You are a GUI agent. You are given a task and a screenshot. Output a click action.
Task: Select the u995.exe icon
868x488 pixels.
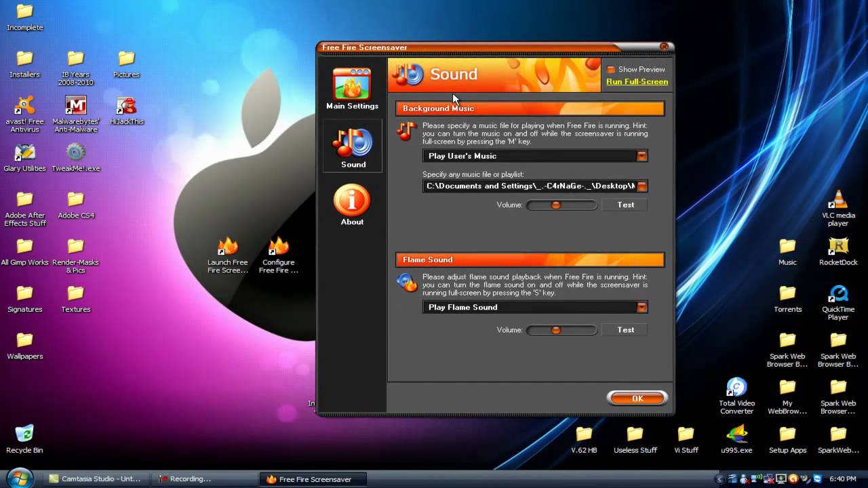[736, 439]
